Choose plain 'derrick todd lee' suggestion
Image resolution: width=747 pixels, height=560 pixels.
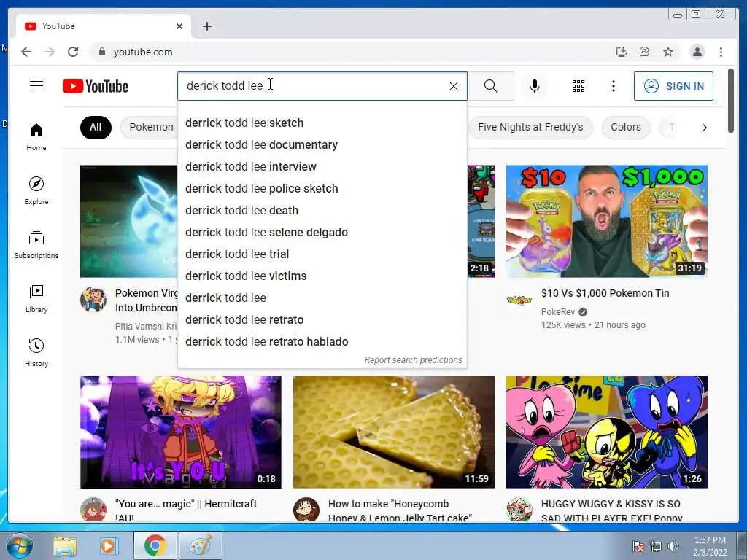[322, 298]
